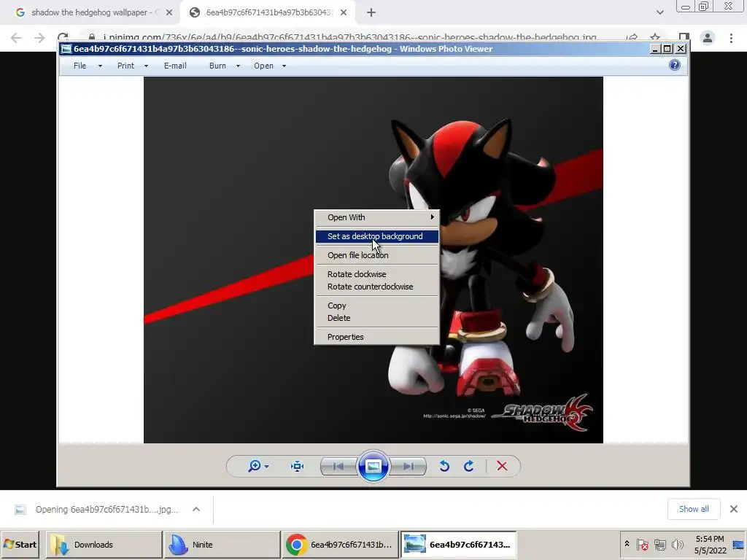
Task: Click Action Center flag tray icon
Action: click(x=643, y=544)
